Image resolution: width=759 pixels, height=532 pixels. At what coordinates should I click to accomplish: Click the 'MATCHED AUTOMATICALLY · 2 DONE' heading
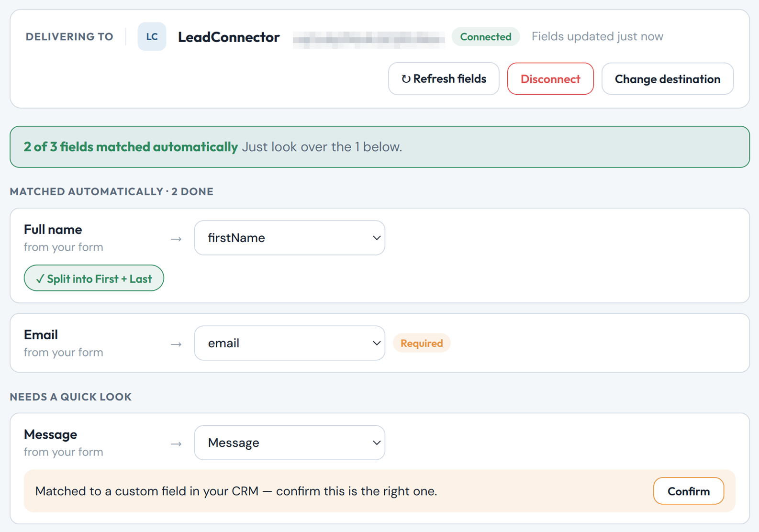(x=112, y=191)
